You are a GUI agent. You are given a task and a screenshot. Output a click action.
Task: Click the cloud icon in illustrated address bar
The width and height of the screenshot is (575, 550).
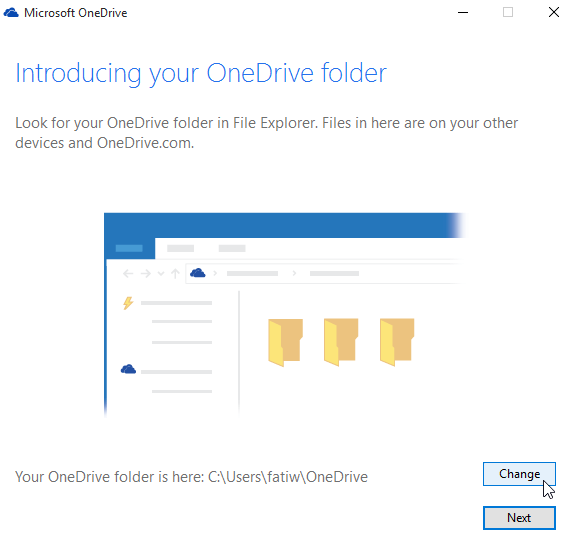[198, 273]
